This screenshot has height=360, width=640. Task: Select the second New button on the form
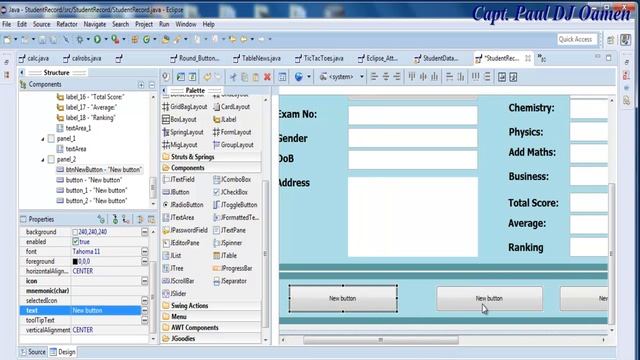point(489,299)
